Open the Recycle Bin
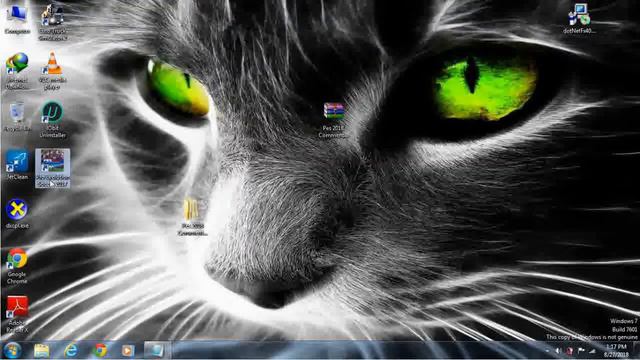Screen dimensions: 640x360 pos(17,117)
